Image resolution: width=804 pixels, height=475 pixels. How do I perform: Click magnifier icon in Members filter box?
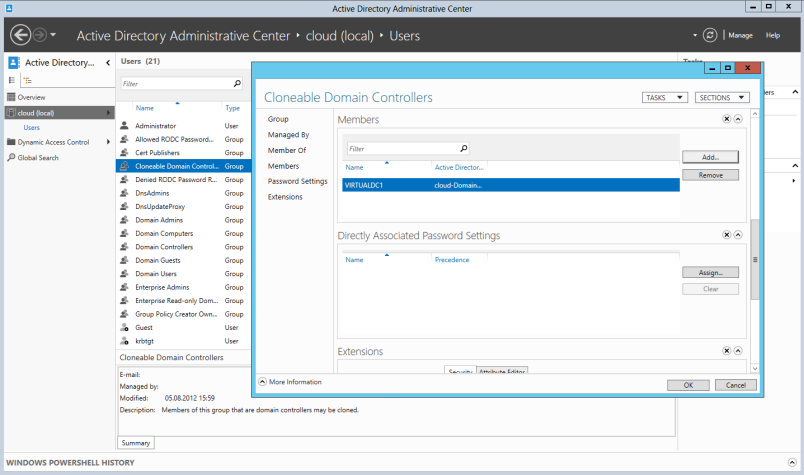click(x=464, y=149)
